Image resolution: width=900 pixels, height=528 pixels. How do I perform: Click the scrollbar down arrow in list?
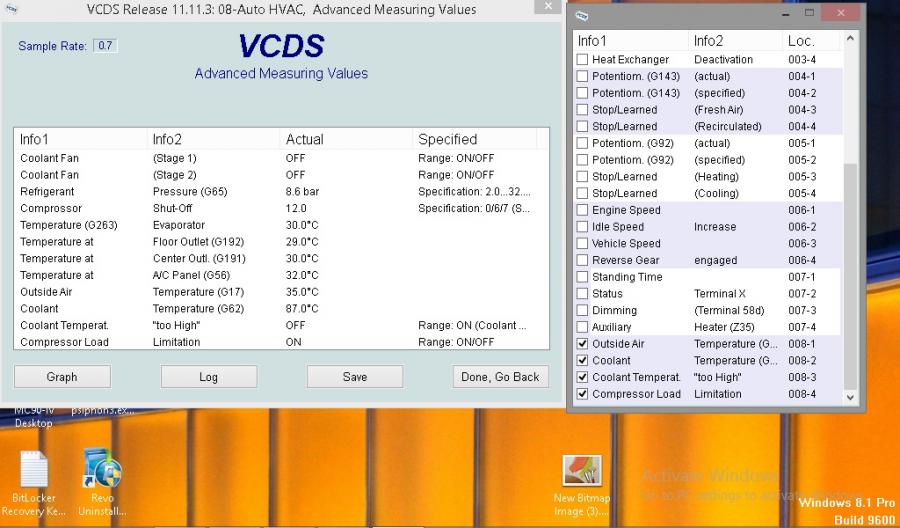[851, 397]
